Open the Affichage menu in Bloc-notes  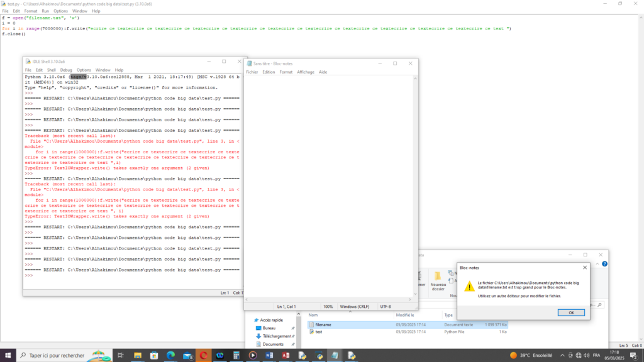(306, 72)
